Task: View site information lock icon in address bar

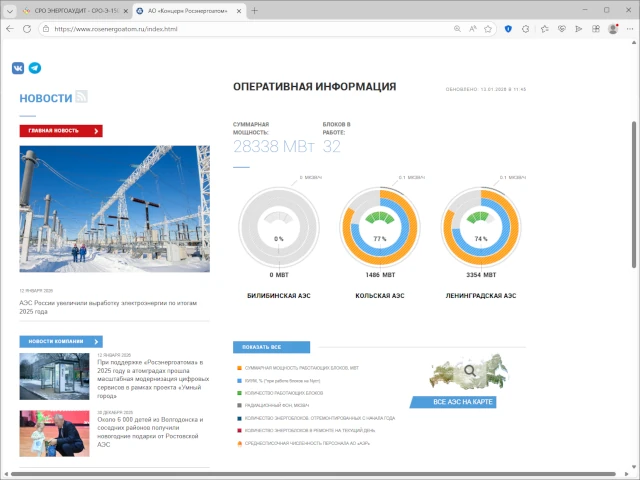Action: coord(46,29)
